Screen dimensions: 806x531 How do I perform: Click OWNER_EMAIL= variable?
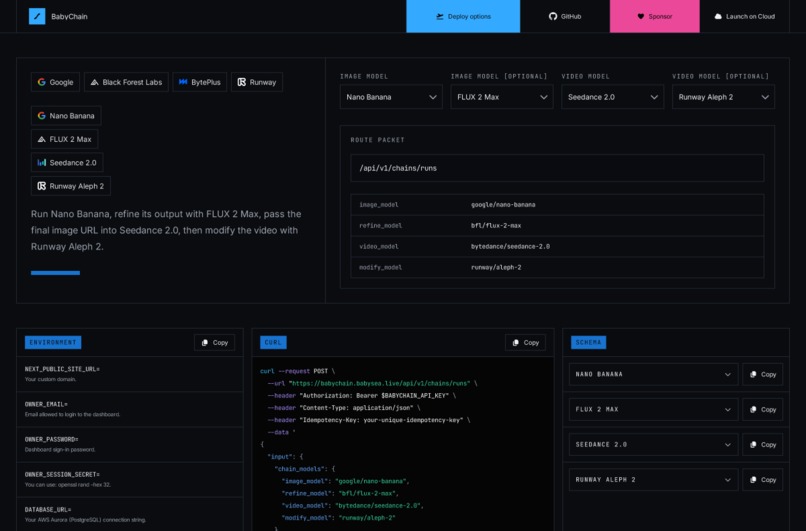click(x=46, y=404)
